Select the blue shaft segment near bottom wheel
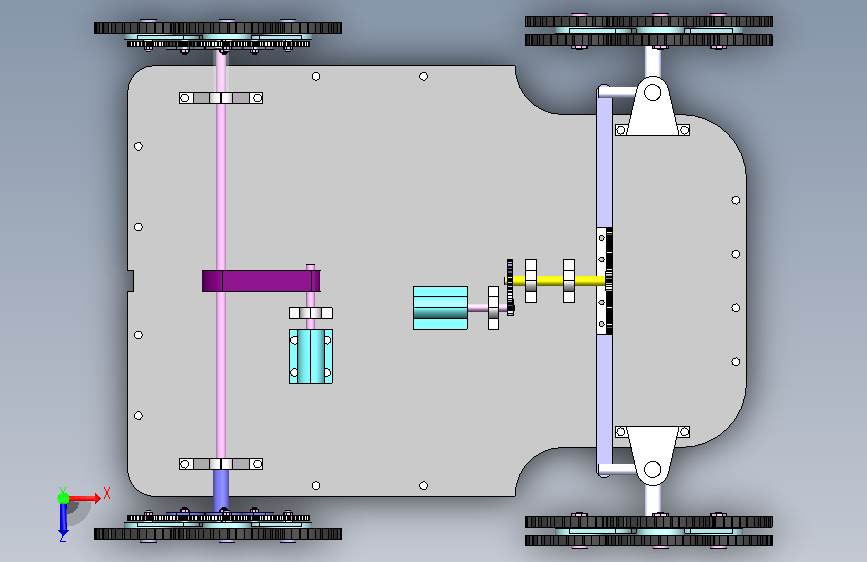Image resolution: width=867 pixels, height=562 pixels. tap(221, 490)
